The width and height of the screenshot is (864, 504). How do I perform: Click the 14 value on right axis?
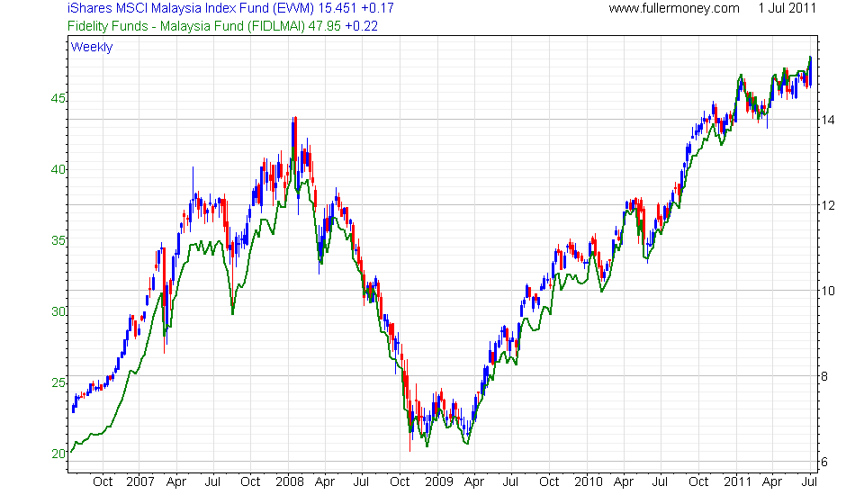[827, 120]
